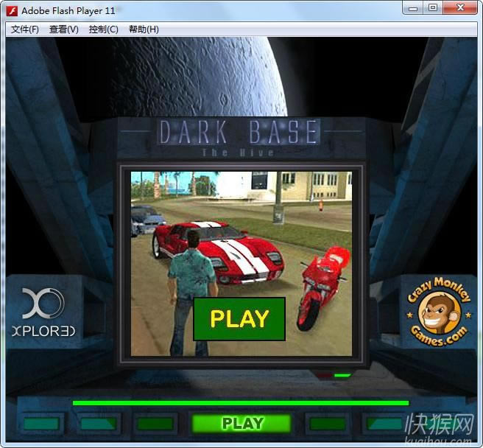Click the Flash Player icon in title bar
Image resolution: width=483 pixels, height=448 pixels.
click(x=13, y=10)
